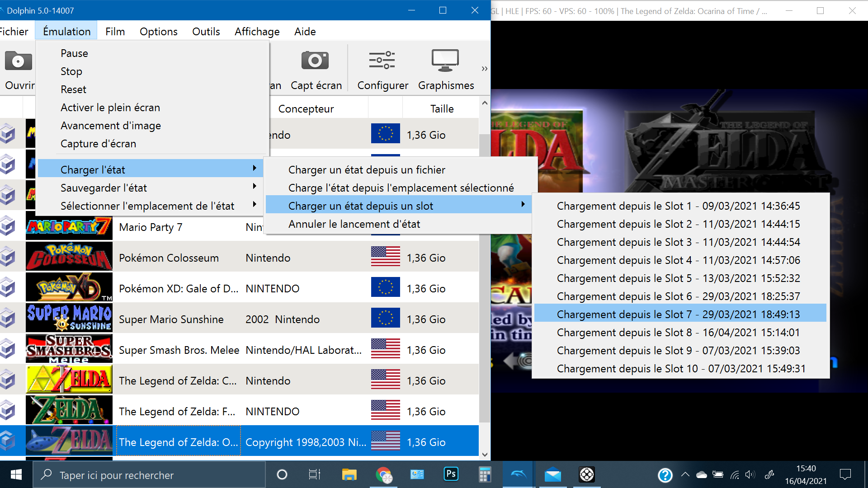The height and width of the screenshot is (488, 868).
Task: Click US flag in Pokémon Colosseum row
Action: (x=386, y=257)
